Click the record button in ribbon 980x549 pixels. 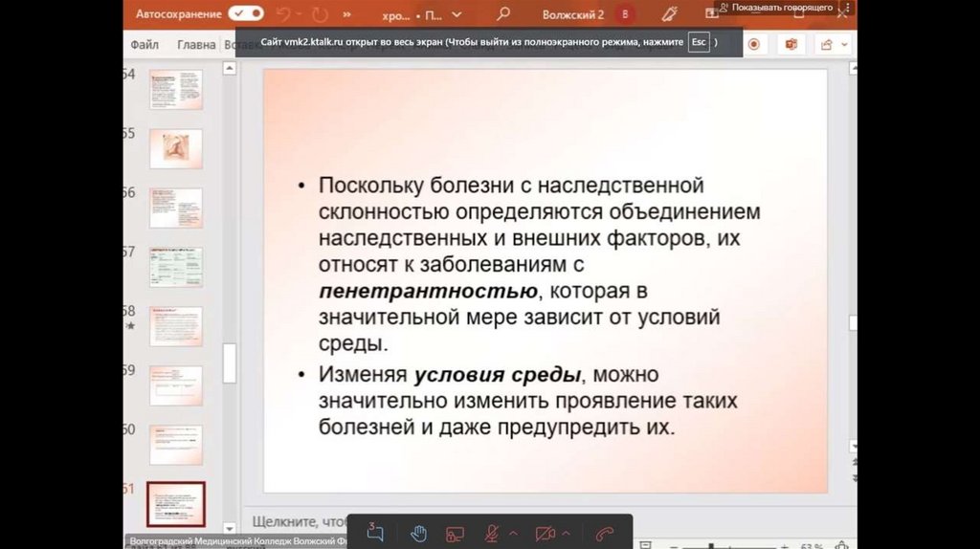point(754,44)
